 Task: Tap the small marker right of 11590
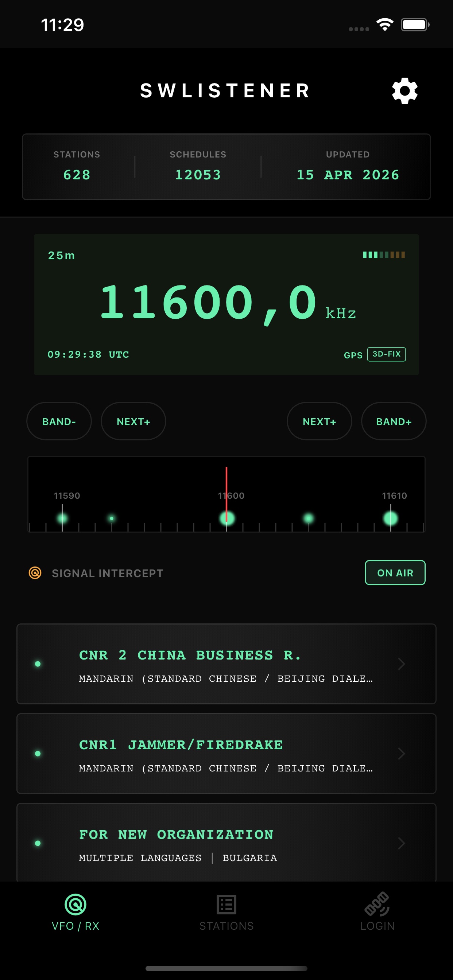point(112,518)
